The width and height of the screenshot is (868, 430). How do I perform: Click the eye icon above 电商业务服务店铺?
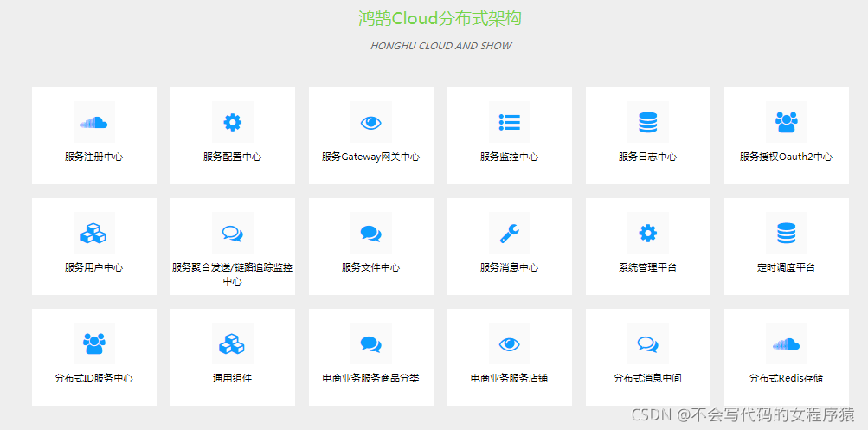point(509,344)
